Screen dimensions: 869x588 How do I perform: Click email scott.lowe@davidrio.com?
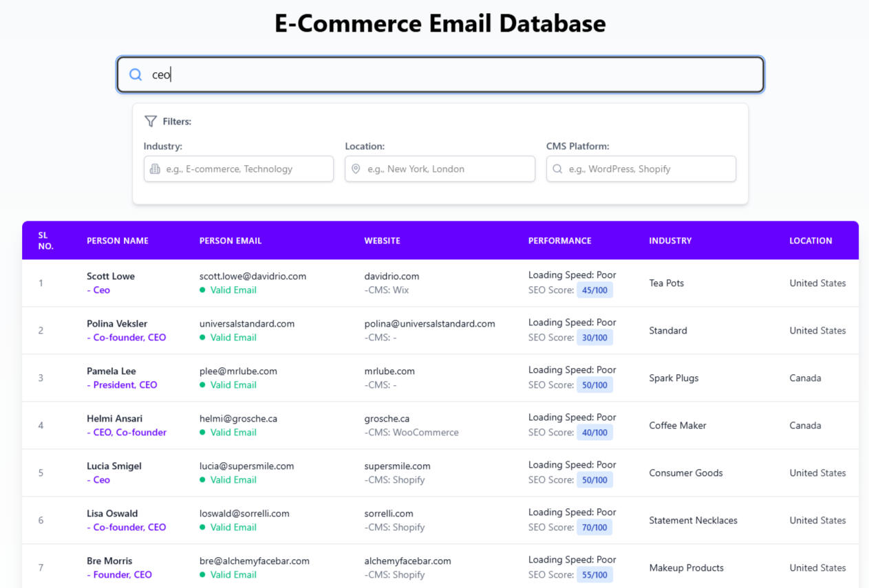pos(253,276)
